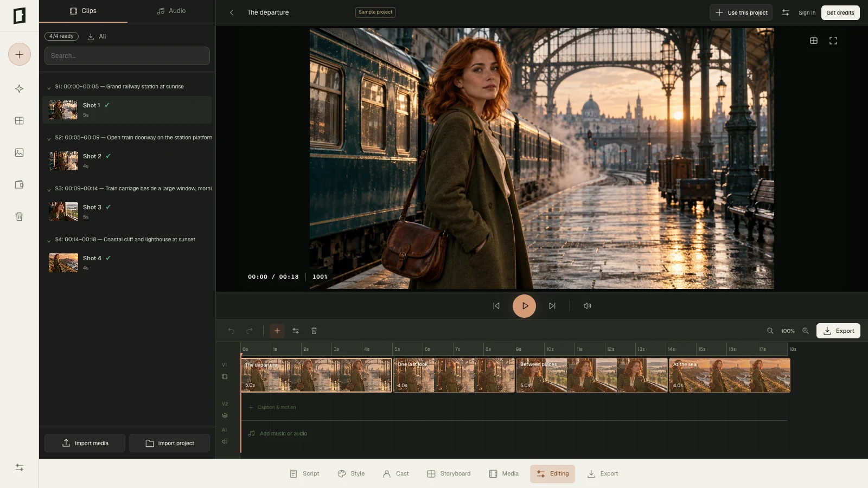This screenshot has height=488, width=868.
Task: Click the timeline Export button
Action: pyautogui.click(x=838, y=331)
